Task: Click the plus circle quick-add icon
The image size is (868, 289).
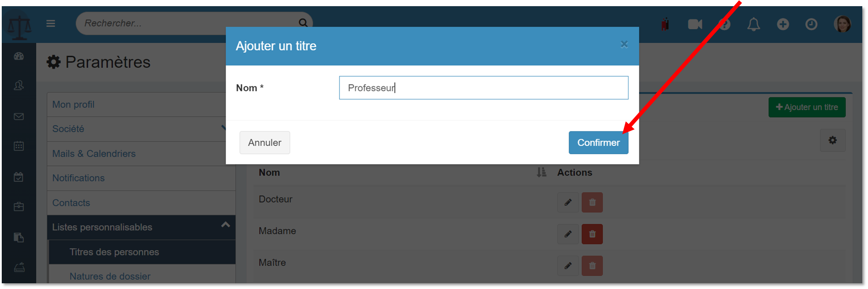Action: 783,24
